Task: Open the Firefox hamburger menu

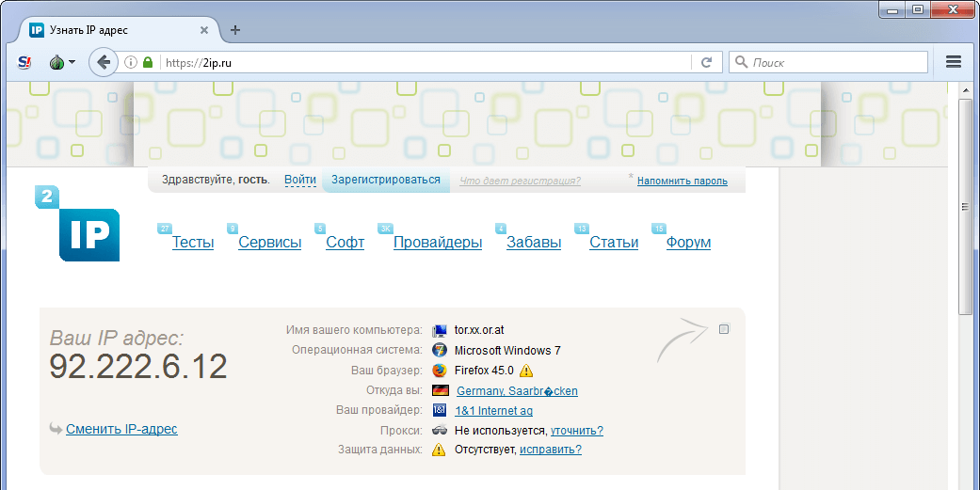Action: pos(953,62)
